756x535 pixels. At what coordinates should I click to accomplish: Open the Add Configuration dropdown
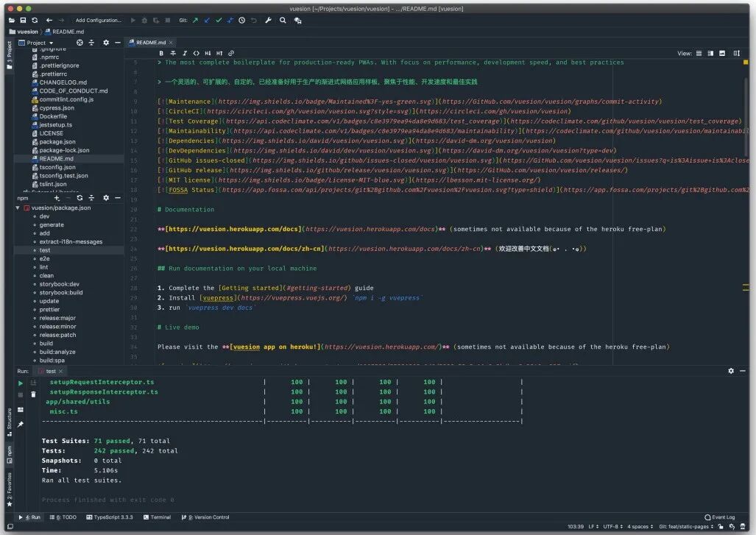[99, 21]
